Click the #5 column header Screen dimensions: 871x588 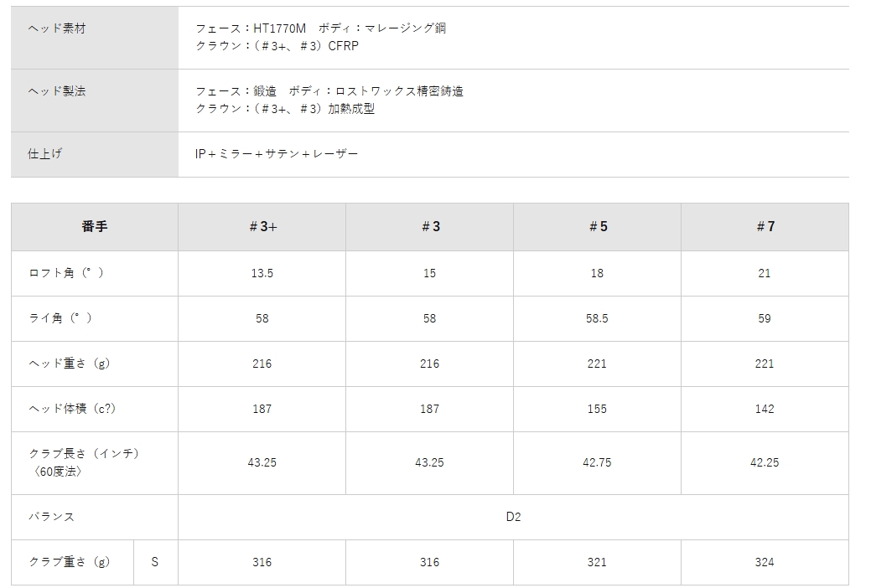(597, 226)
